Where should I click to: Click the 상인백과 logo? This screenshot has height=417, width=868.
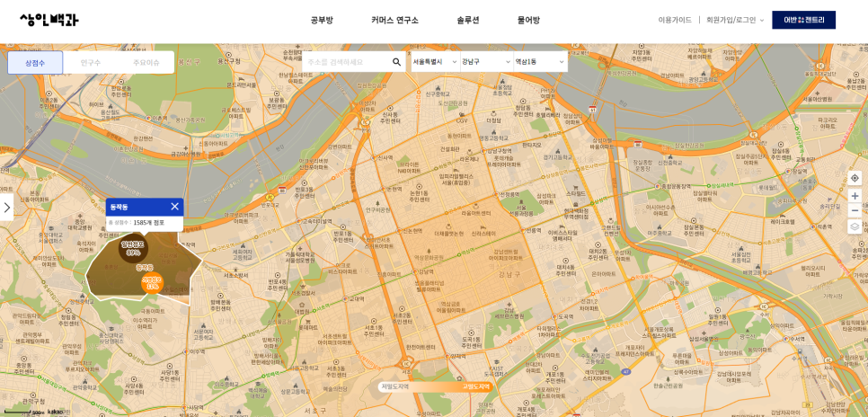49,20
